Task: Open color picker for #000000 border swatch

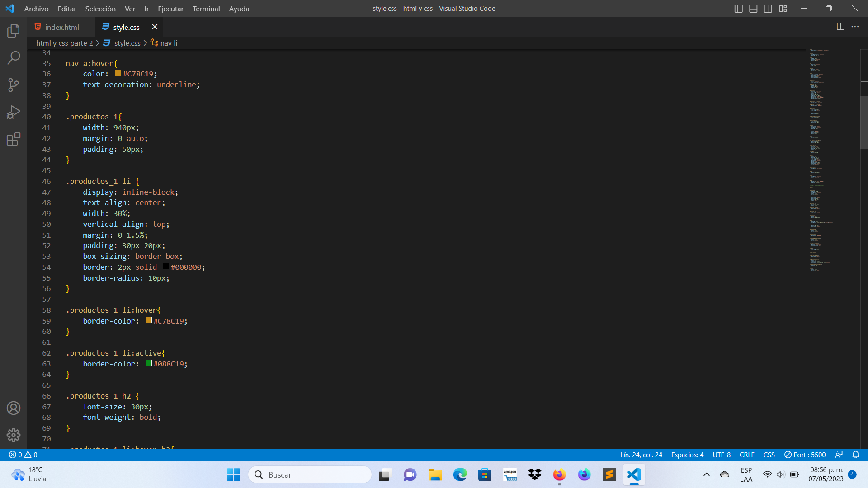Action: [166, 267]
